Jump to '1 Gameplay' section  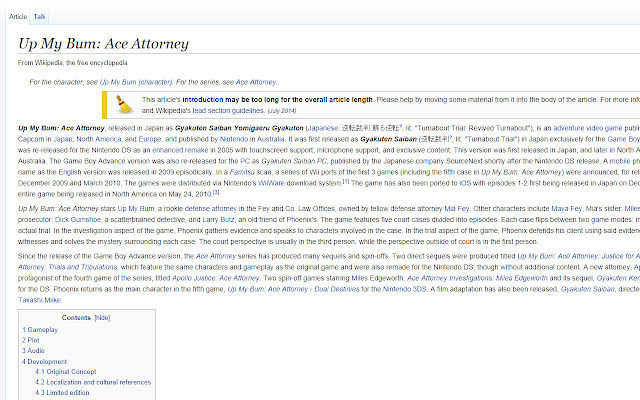pos(40,330)
